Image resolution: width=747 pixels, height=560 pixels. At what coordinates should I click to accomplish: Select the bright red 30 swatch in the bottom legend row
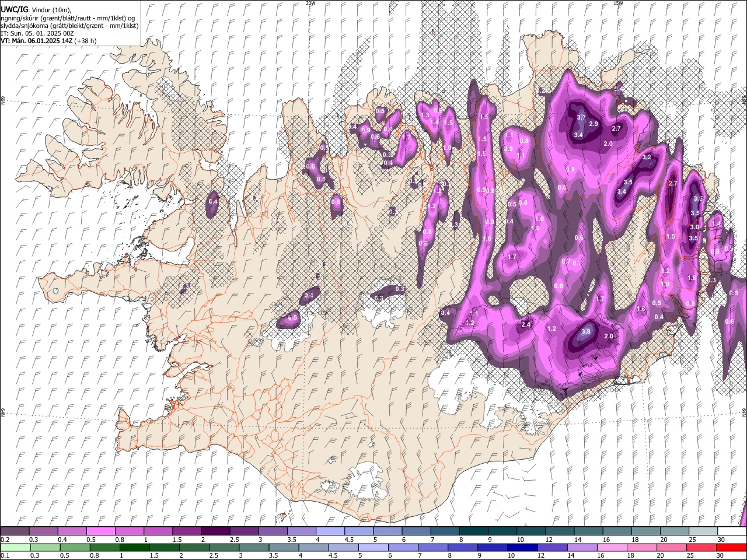point(732,547)
